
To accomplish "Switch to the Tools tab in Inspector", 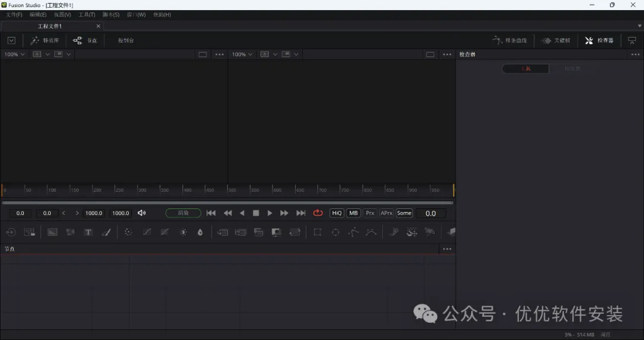I will [526, 68].
